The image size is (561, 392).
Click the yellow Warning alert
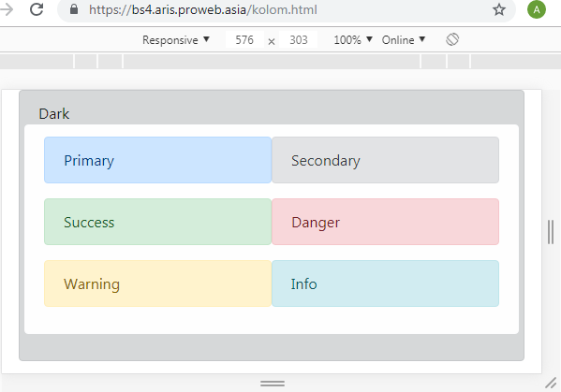pos(157,283)
